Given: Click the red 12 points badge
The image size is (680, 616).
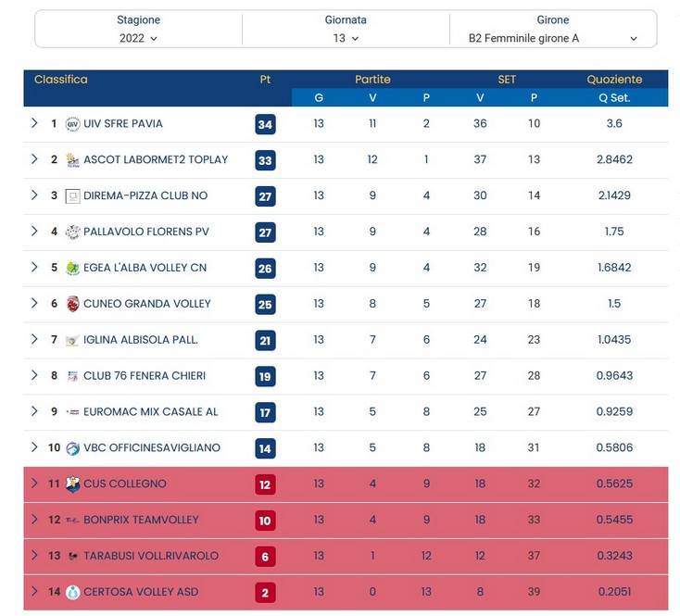Looking at the screenshot, I should 265,484.
